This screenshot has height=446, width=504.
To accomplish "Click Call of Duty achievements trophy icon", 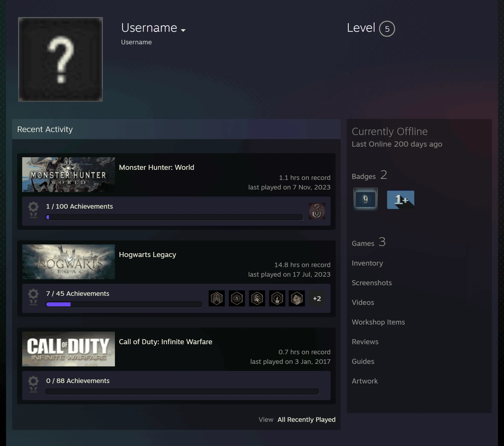I will (33, 384).
